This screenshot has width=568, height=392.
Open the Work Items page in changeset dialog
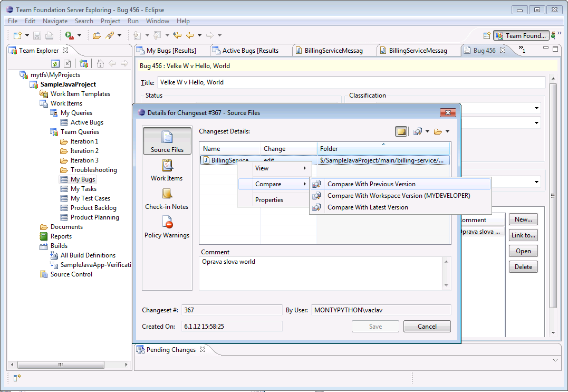click(x=167, y=170)
